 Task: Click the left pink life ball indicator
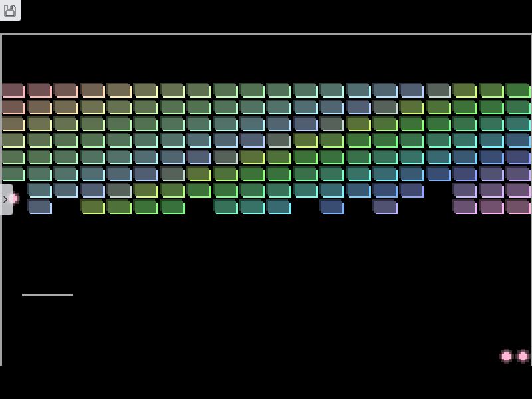tap(506, 356)
